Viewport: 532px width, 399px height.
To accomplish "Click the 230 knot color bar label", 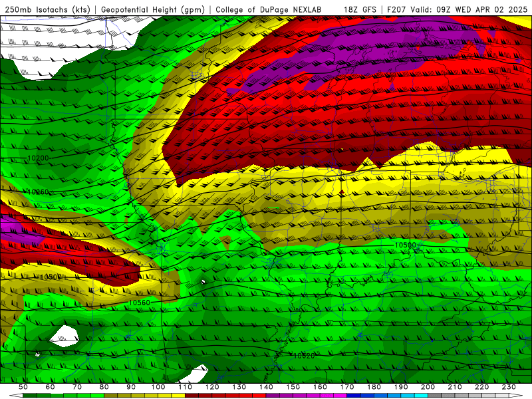I will pyautogui.click(x=509, y=387).
